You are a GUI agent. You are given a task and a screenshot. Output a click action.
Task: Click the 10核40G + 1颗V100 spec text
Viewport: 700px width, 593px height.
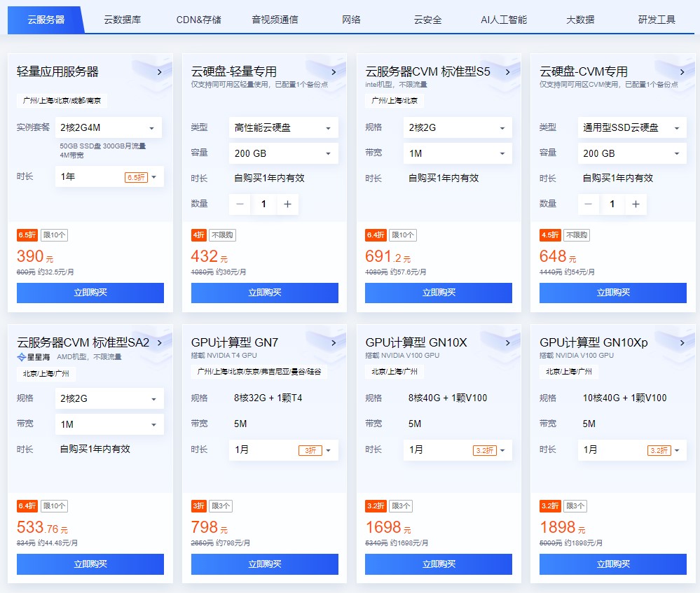point(624,398)
